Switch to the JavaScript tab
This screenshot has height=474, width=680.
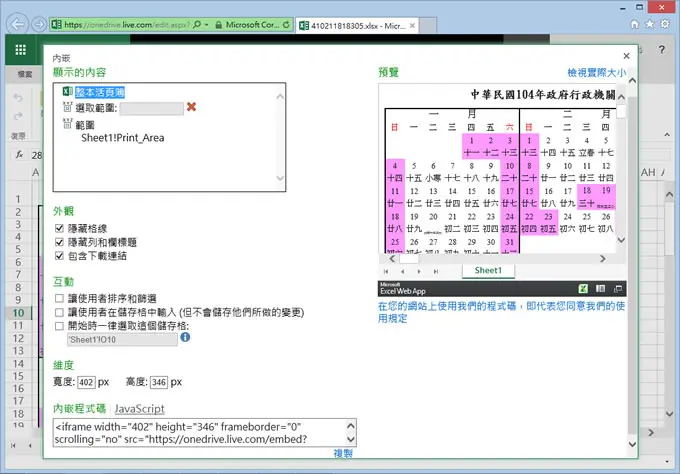pos(139,409)
